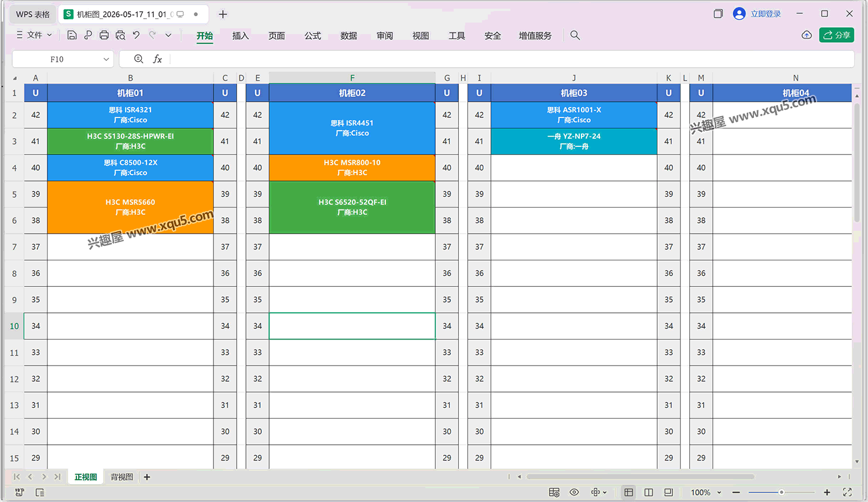This screenshot has width=868, height=502.
Task: Switch to the 审阅 ribbon tab
Action: click(x=385, y=36)
